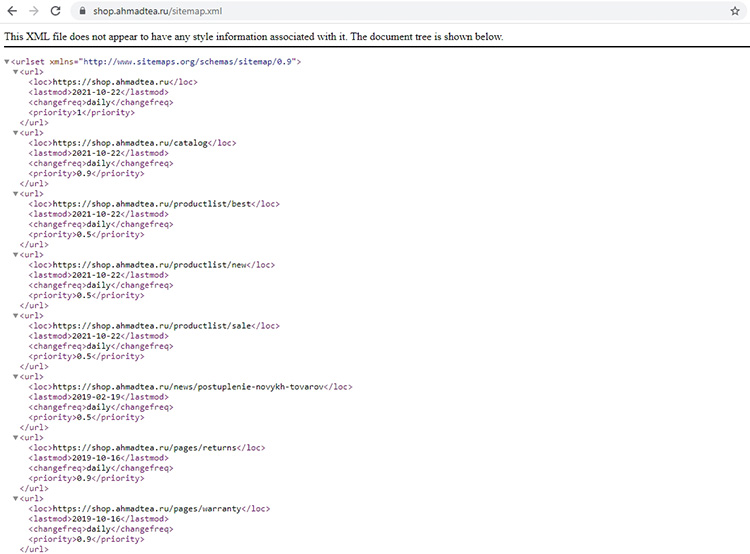This screenshot has width=750, height=554.
Task: Click the priority 0.9 line under /catalog
Action: 86,174
